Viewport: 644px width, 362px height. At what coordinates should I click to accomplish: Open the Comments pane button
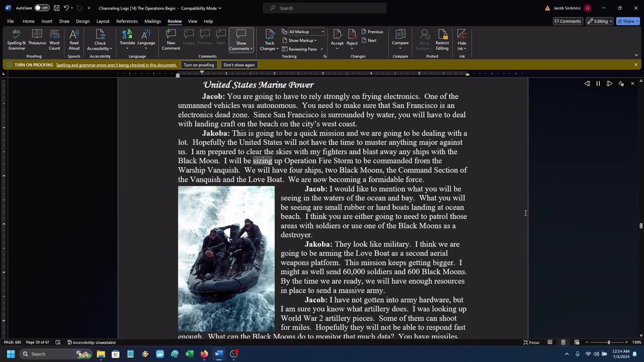click(x=568, y=21)
